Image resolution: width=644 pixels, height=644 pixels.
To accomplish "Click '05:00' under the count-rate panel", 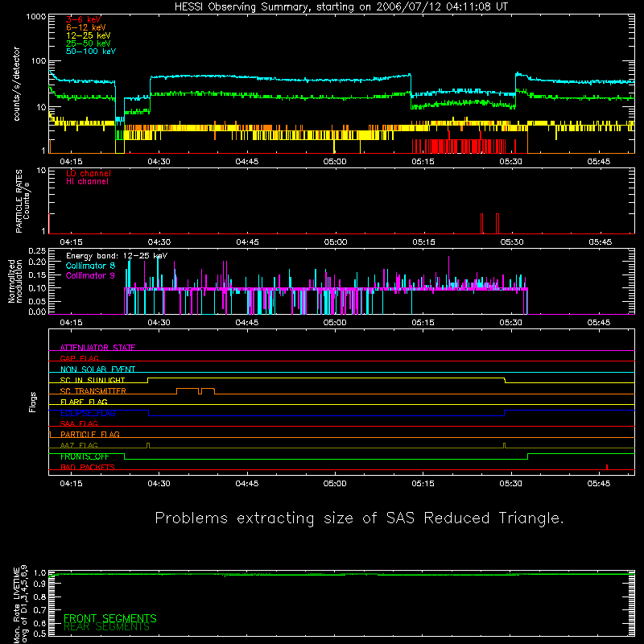I will point(335,162).
